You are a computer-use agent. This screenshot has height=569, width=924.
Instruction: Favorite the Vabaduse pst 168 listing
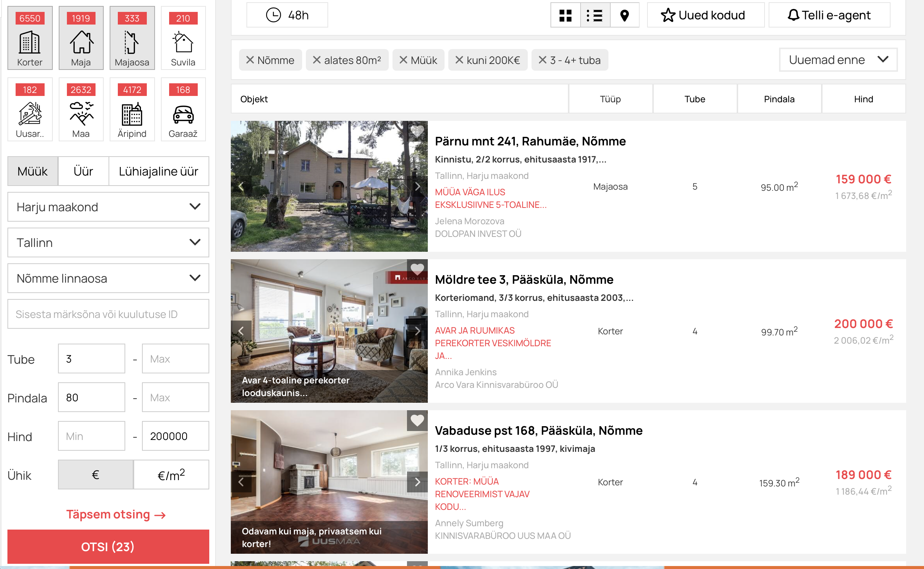pyautogui.click(x=417, y=420)
